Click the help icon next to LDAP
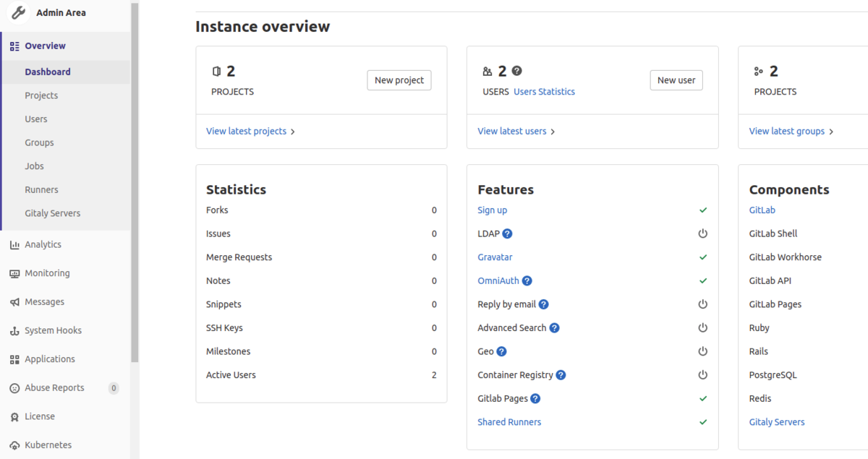Image resolution: width=868 pixels, height=459 pixels. point(508,233)
